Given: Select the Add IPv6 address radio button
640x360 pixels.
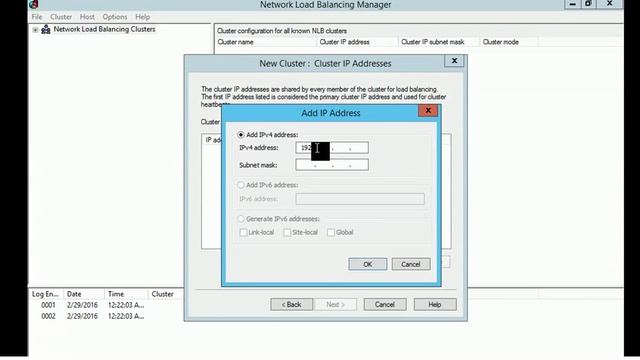Looking at the screenshot, I should pyautogui.click(x=241, y=185).
